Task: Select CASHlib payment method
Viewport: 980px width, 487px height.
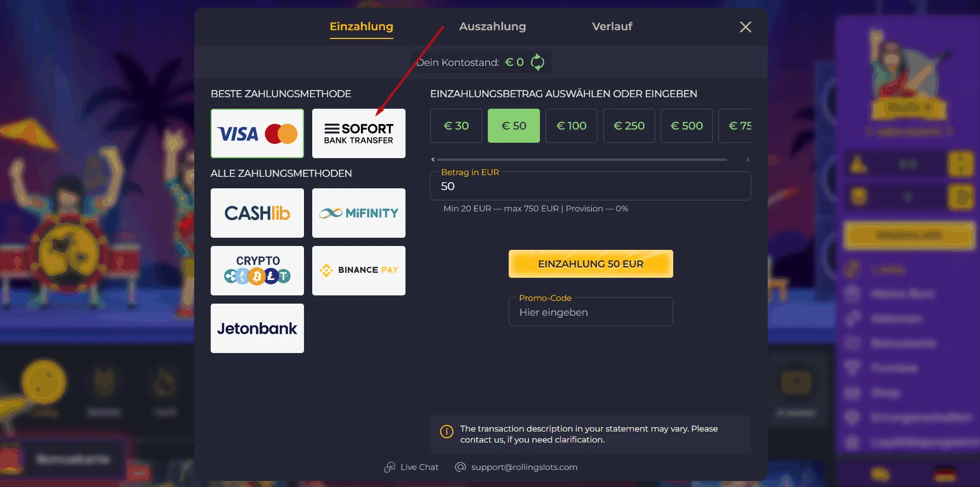Action: [257, 213]
